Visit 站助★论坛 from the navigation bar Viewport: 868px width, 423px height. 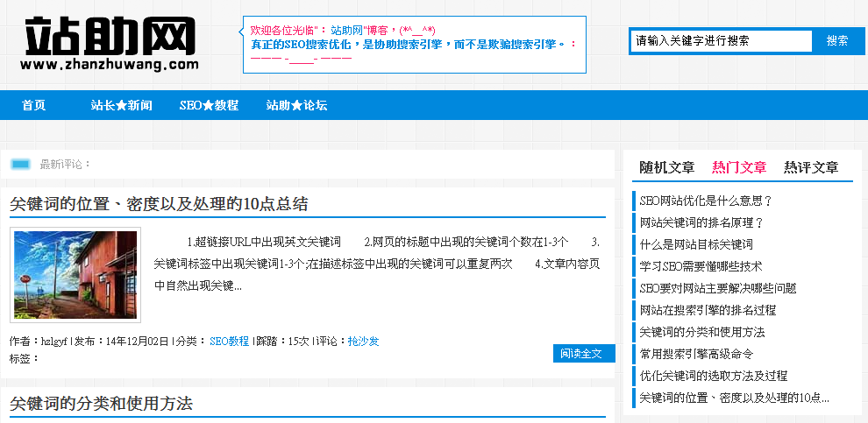(296, 105)
